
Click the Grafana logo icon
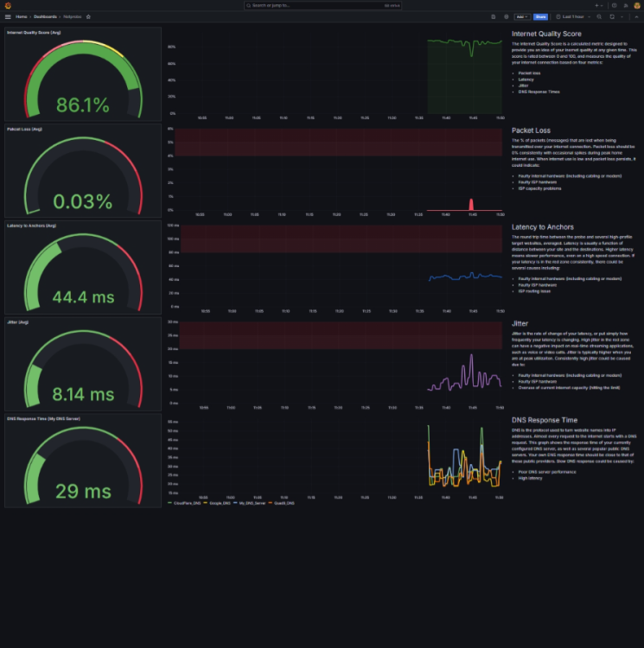pyautogui.click(x=8, y=5)
